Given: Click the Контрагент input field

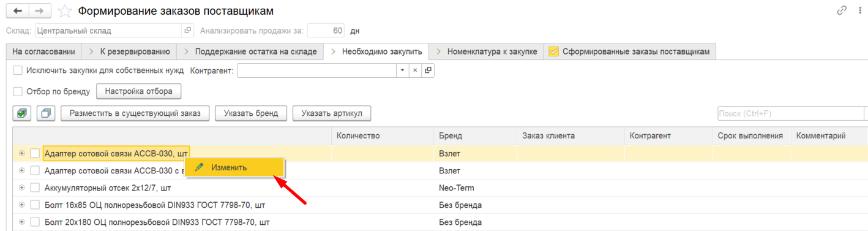Looking at the screenshot, I should click(316, 70).
